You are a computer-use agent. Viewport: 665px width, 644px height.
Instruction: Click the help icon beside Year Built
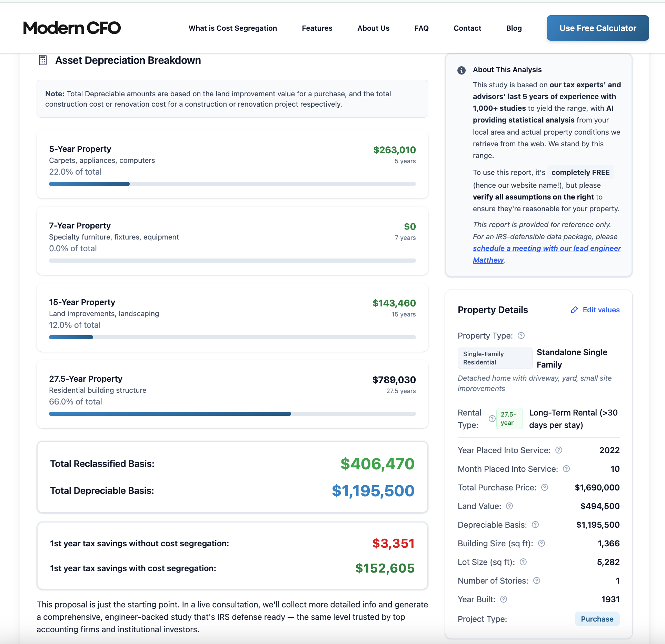(x=503, y=599)
